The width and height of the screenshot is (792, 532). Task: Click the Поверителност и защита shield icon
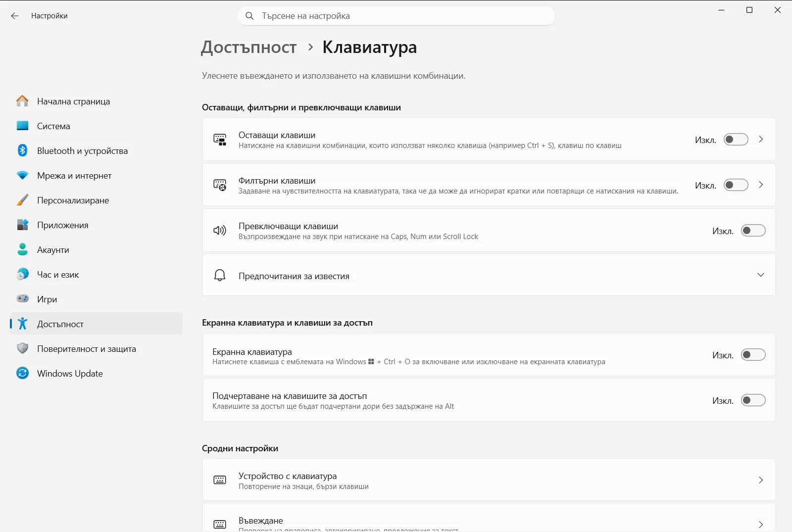point(22,348)
